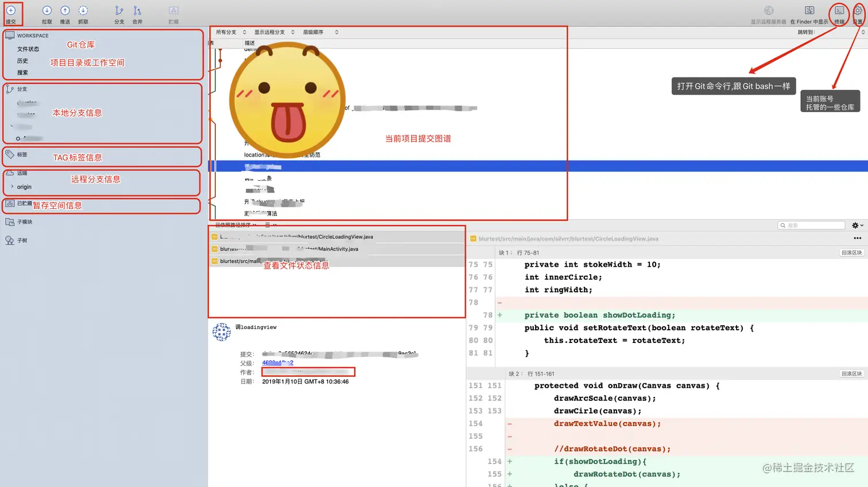Click the 贮藏 (Stash) toolbar icon
The width and height of the screenshot is (868, 487).
[173, 11]
